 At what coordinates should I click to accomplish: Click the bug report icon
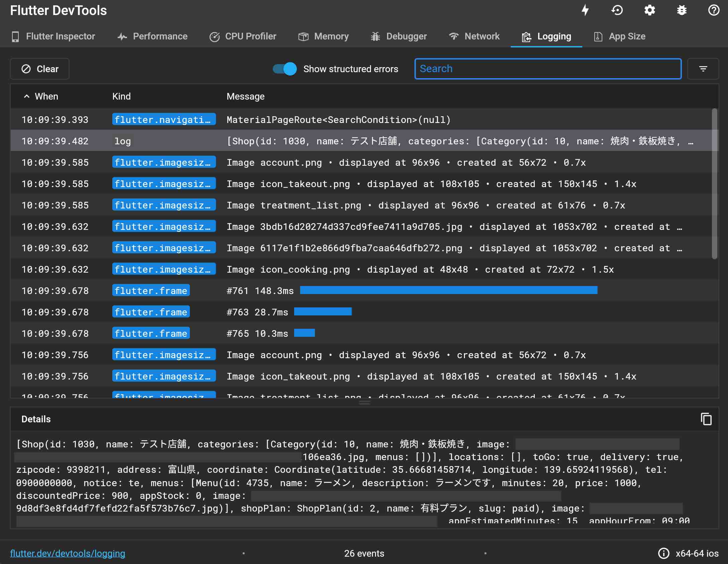pos(682,10)
